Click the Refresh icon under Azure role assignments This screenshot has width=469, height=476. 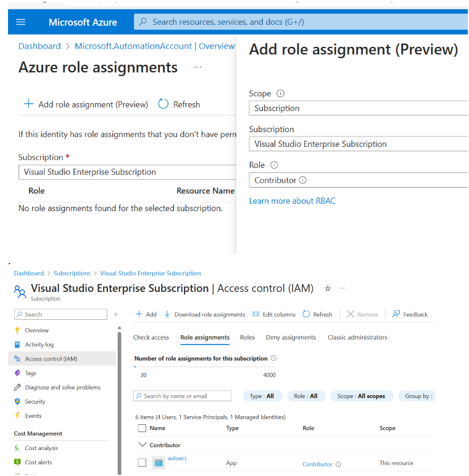tap(163, 104)
